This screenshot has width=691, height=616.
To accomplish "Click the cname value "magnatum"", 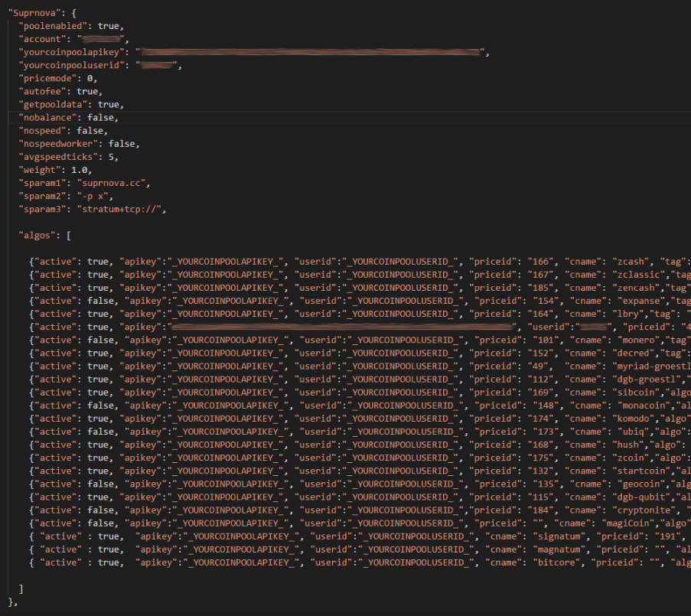I will pos(561,550).
